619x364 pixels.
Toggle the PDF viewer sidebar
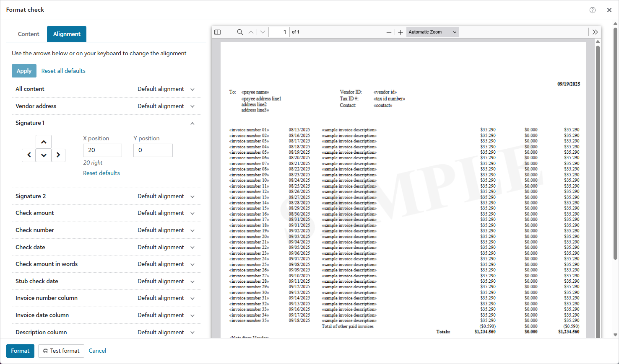217,32
